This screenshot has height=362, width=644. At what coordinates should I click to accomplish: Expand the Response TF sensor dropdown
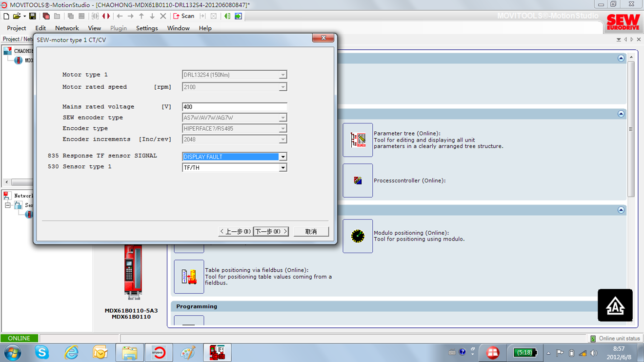click(282, 157)
